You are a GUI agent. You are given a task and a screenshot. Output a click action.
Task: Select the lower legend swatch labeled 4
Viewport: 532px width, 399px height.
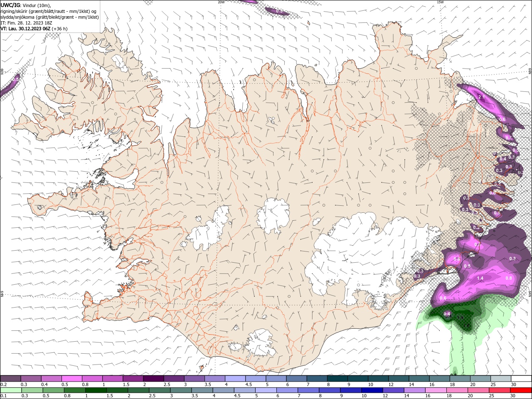223,390
